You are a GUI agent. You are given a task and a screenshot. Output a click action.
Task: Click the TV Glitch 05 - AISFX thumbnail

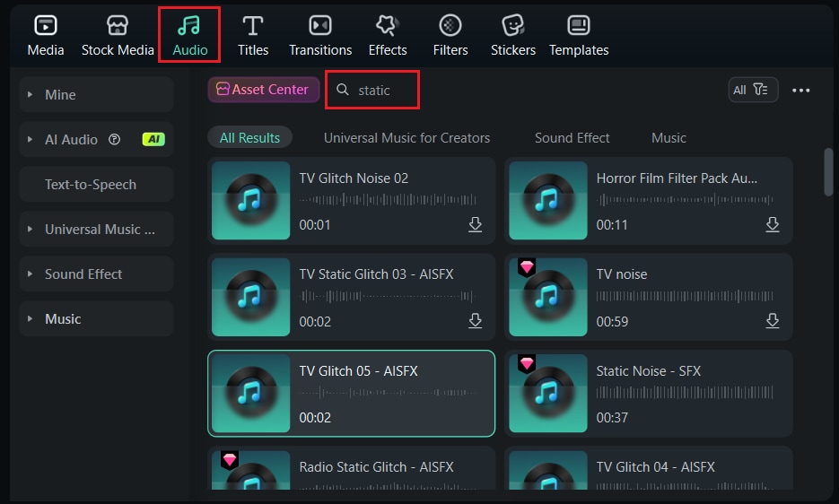pyautogui.click(x=251, y=394)
